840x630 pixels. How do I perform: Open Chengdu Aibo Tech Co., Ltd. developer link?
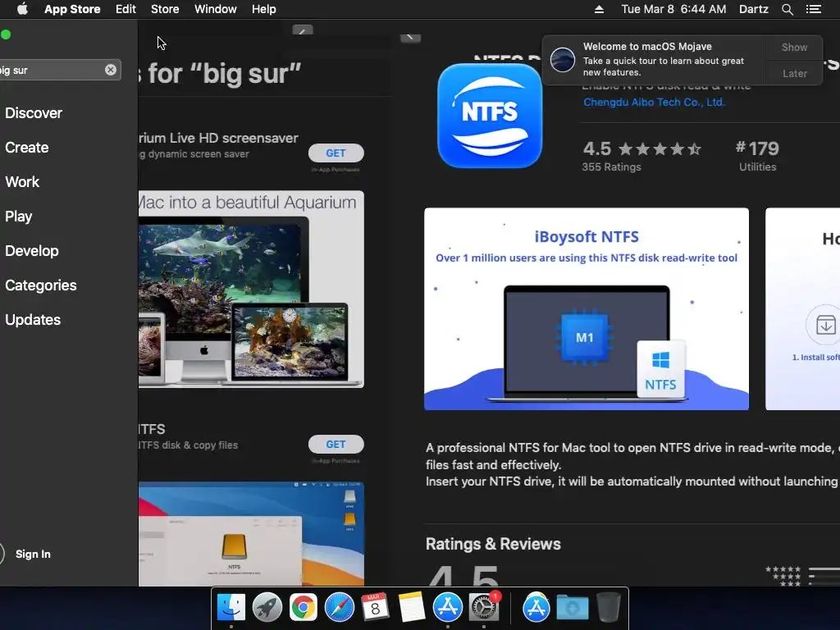pyautogui.click(x=654, y=103)
